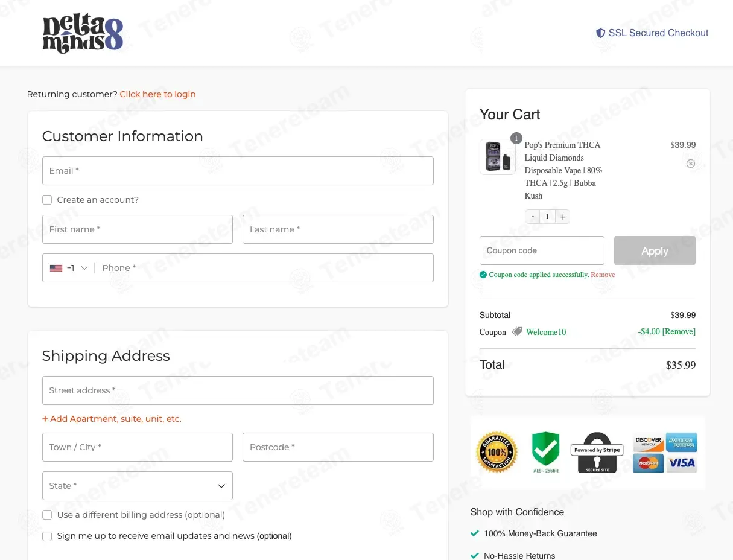The image size is (733, 560).
Task: Click the Bubba Kush vape product thumbnail
Action: point(498,157)
